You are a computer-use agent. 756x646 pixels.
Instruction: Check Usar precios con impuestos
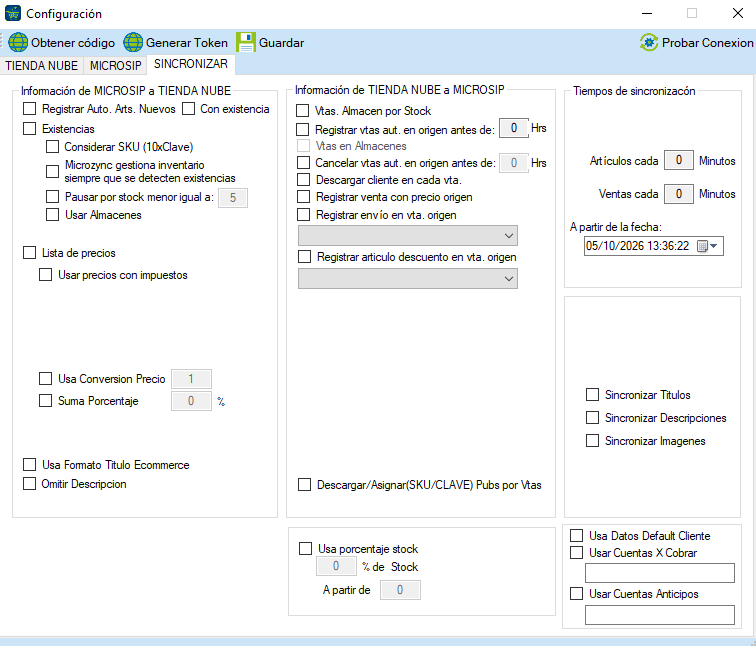[45, 275]
